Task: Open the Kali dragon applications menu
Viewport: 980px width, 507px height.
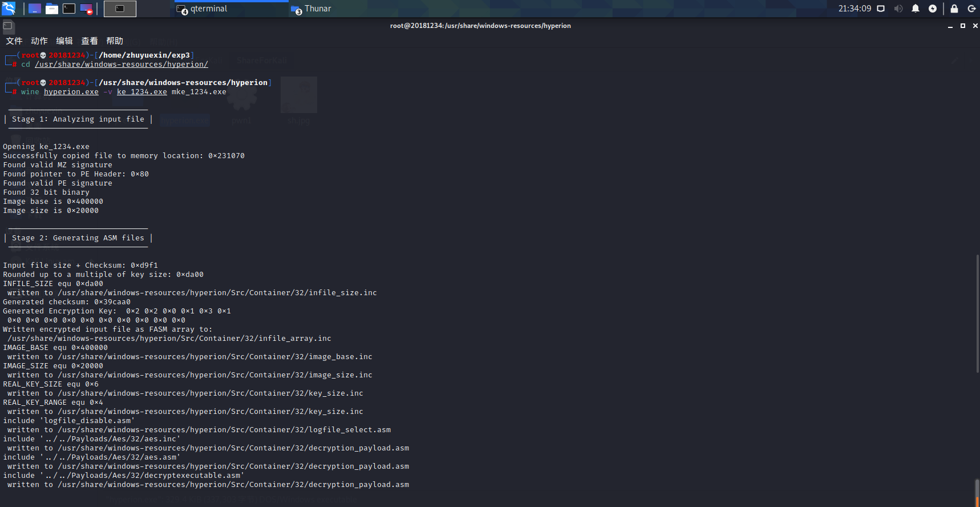Action: pos(9,9)
